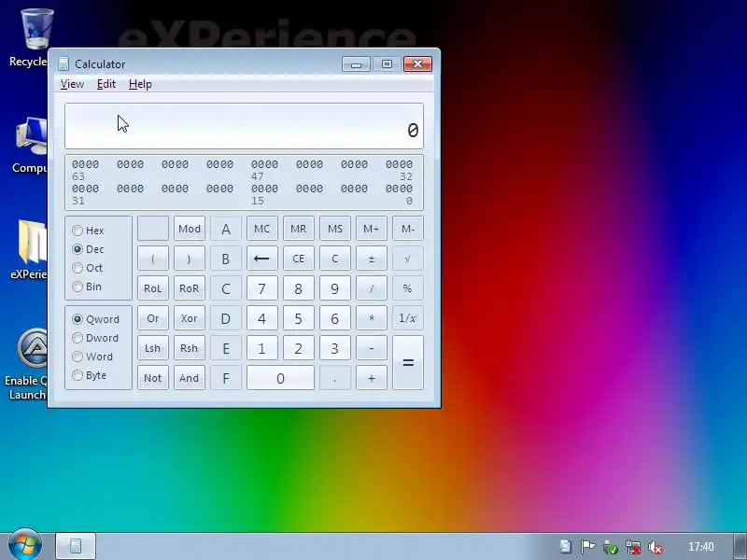The image size is (747, 560).
Task: Click the divide key
Action: pyautogui.click(x=372, y=288)
